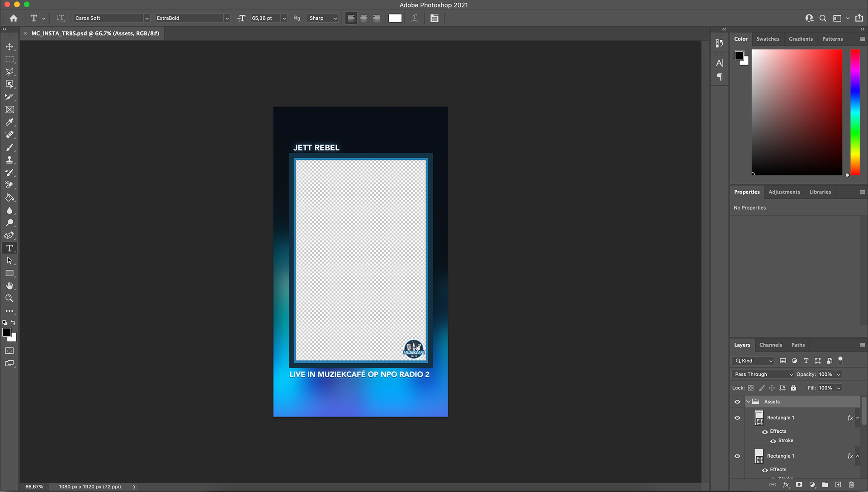Image resolution: width=868 pixels, height=492 pixels.
Task: Click the Create new group folder icon
Action: (825, 485)
